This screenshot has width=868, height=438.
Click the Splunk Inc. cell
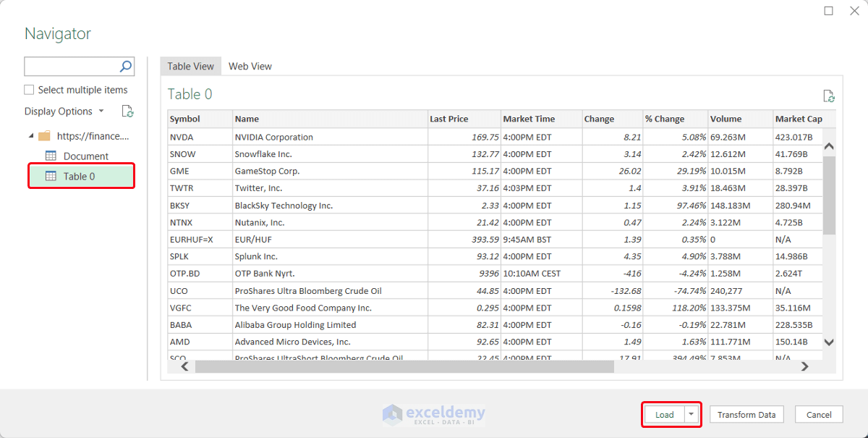[331, 256]
